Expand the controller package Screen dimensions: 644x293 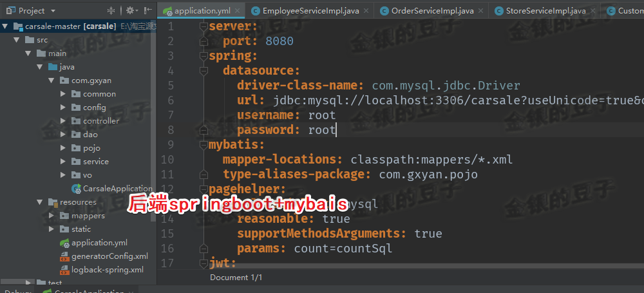tap(63, 121)
